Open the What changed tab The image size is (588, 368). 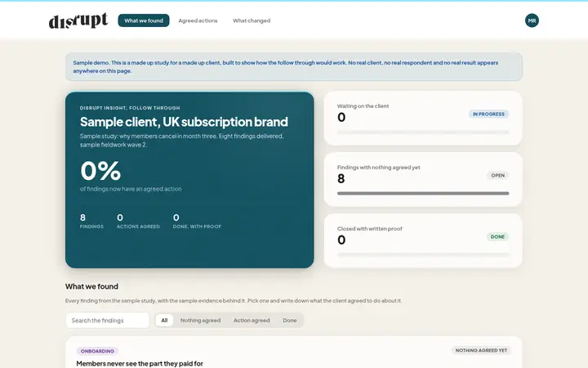tap(252, 20)
